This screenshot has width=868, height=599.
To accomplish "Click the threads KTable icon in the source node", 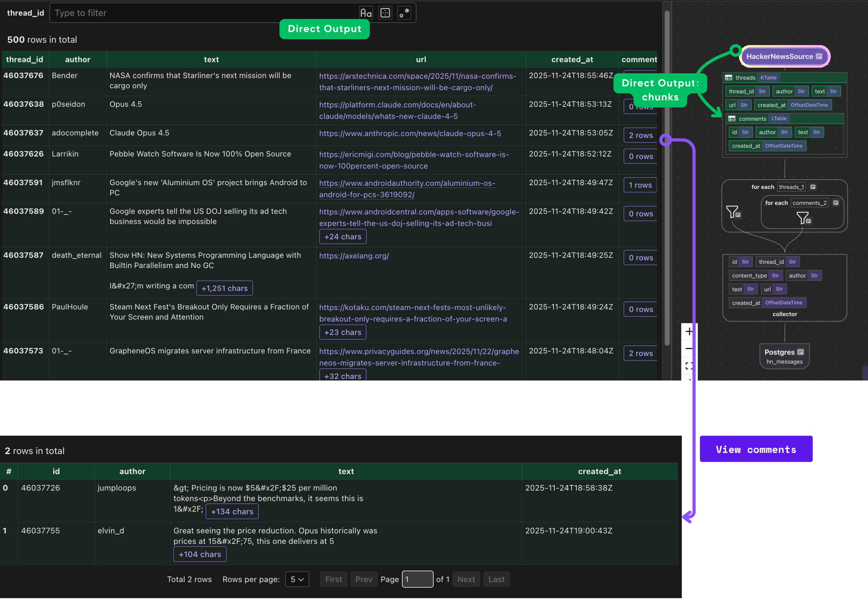I will [729, 78].
